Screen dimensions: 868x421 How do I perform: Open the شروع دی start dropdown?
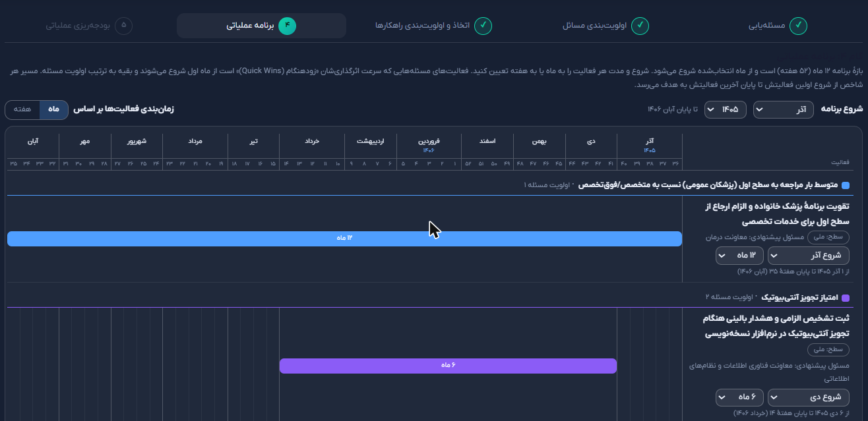pyautogui.click(x=809, y=397)
